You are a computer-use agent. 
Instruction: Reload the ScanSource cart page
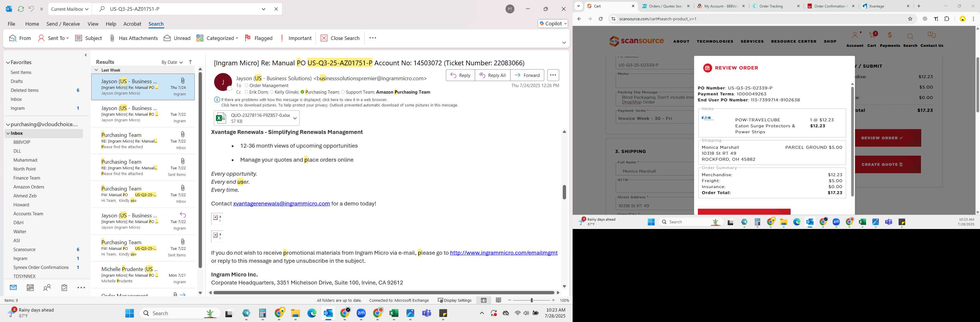(x=600, y=18)
